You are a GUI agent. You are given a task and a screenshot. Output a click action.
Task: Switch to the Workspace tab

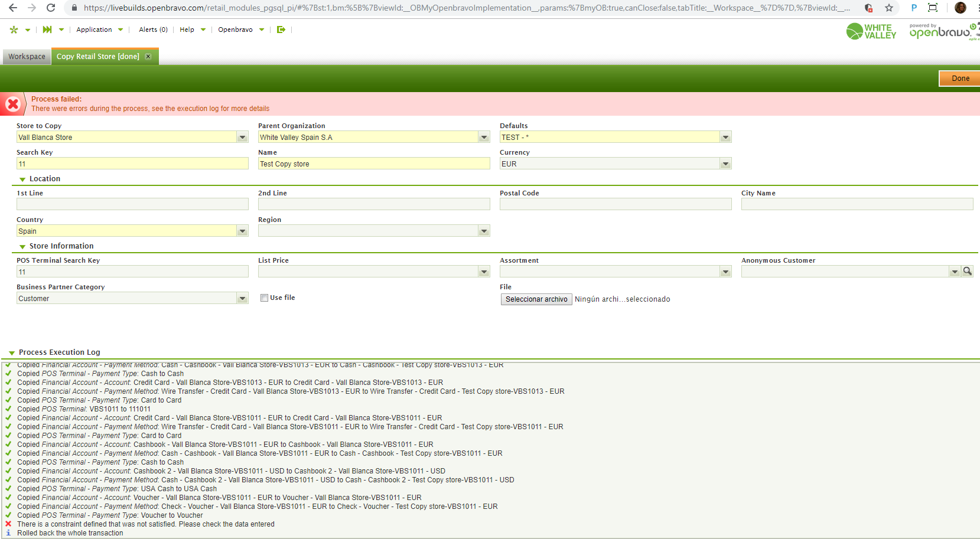pyautogui.click(x=27, y=57)
